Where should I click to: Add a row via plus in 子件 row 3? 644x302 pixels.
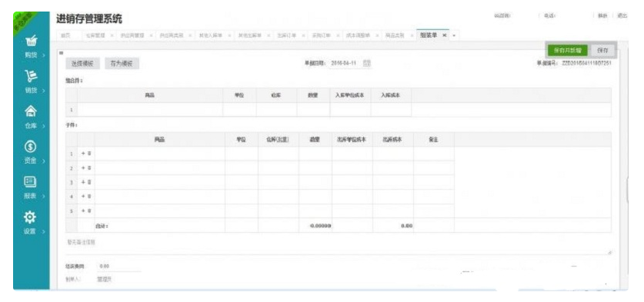[83, 182]
